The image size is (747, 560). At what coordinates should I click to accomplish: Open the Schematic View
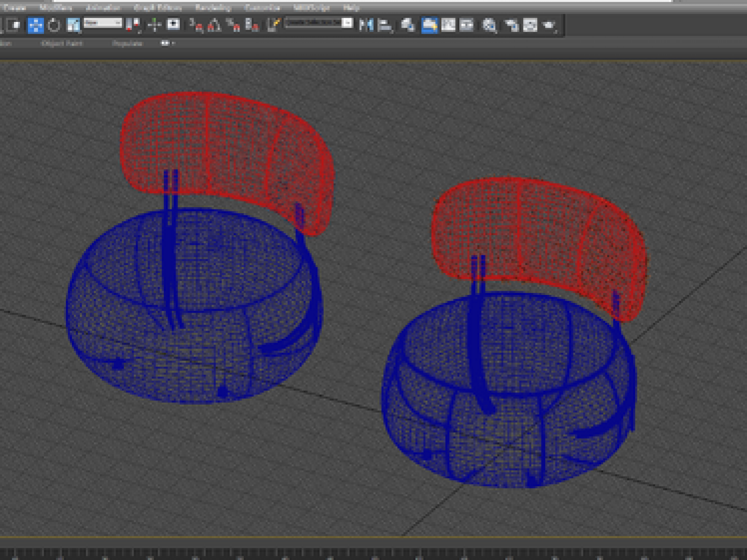coord(466,25)
